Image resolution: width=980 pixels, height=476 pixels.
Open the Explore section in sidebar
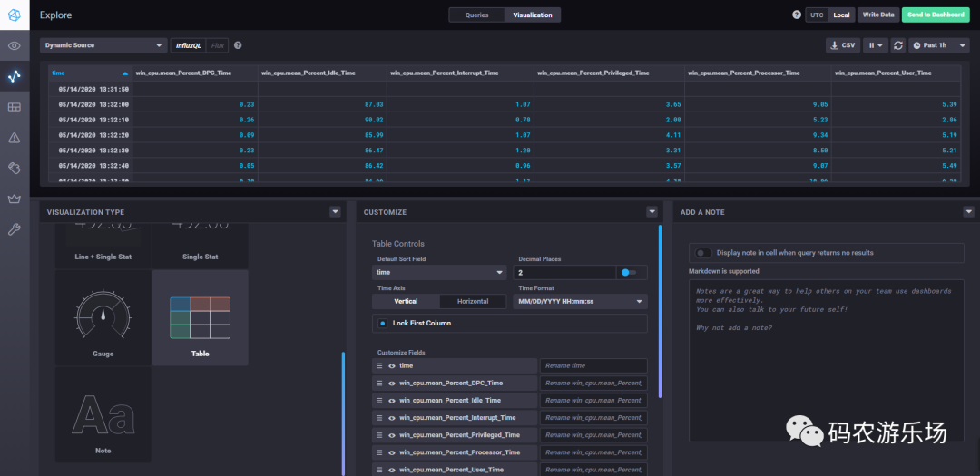click(x=14, y=76)
